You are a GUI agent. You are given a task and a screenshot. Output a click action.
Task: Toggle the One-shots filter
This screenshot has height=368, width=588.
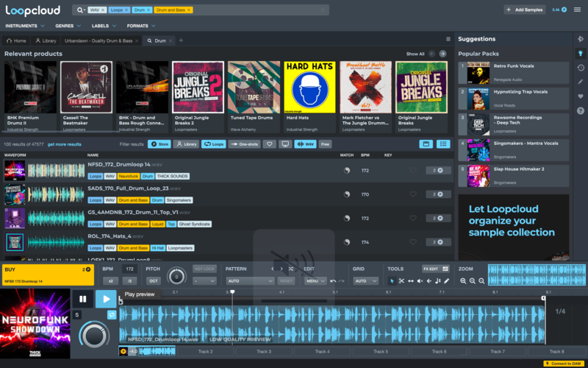pos(244,144)
